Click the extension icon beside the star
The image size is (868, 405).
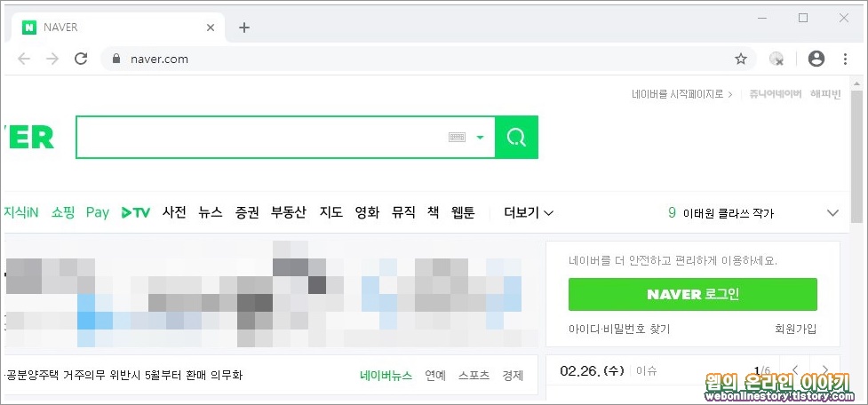776,59
